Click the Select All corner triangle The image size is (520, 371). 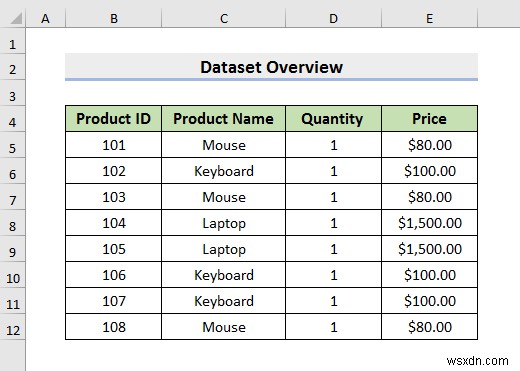(16, 18)
